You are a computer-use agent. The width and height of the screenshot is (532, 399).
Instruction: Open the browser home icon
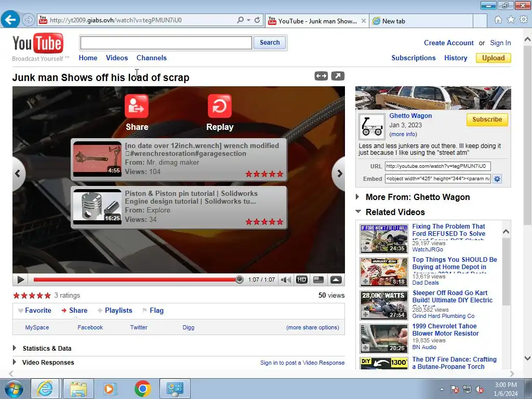pyautogui.click(x=498, y=20)
